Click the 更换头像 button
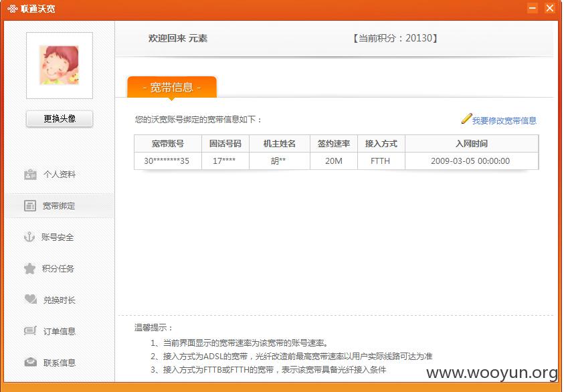Screen dimensions: 564x392 (60, 118)
